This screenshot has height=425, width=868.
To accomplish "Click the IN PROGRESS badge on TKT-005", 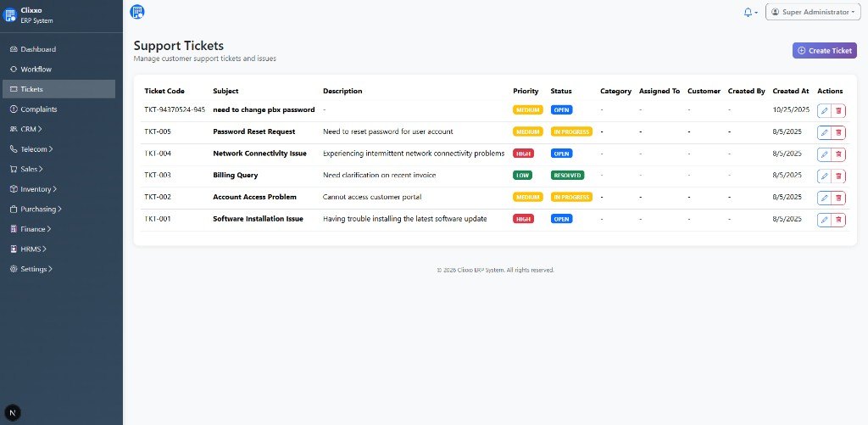I will pyautogui.click(x=571, y=131).
